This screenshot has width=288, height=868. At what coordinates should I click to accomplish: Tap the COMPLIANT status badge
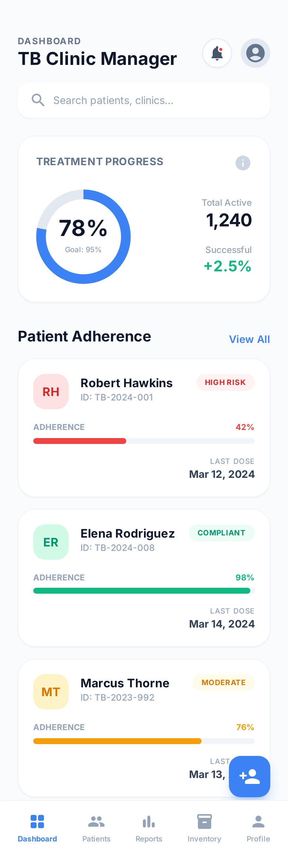click(x=222, y=533)
